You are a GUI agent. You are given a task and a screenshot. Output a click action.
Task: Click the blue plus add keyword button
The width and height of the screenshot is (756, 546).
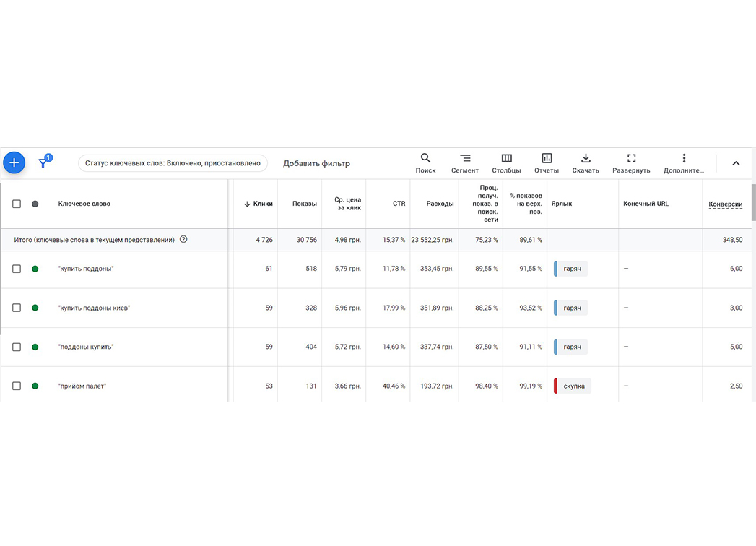click(x=14, y=163)
